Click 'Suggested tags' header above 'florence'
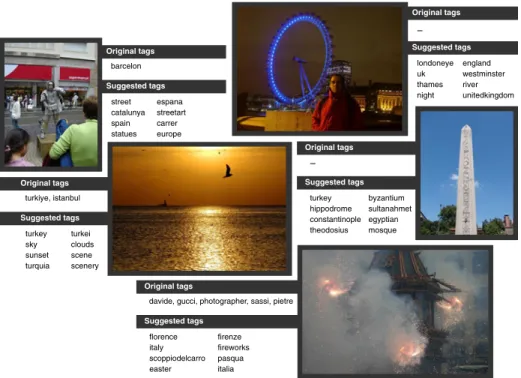Screen dimensions: 521x378 coord(217,321)
